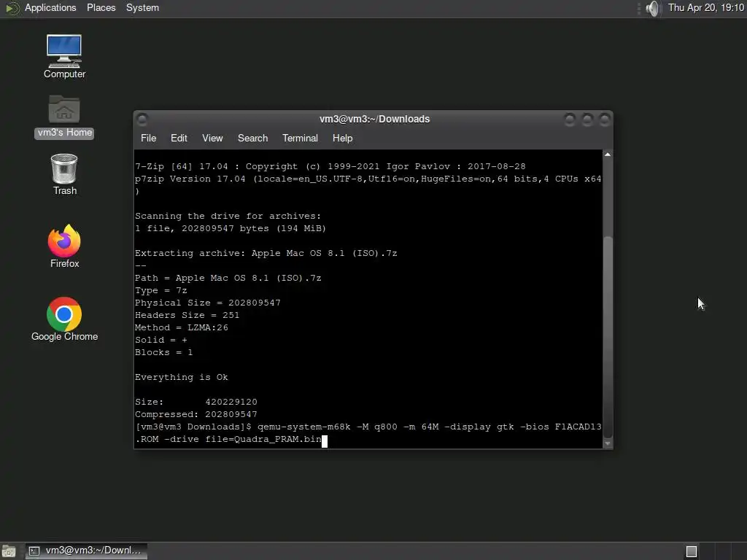Click the volume speaker icon in top panel
Image resolution: width=747 pixels, height=560 pixels.
652,8
